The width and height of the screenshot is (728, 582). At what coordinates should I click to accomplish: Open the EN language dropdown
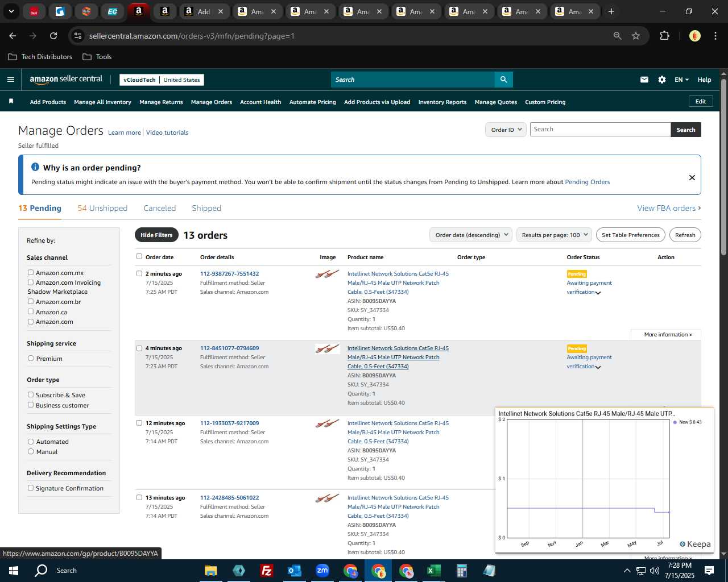pyautogui.click(x=681, y=80)
